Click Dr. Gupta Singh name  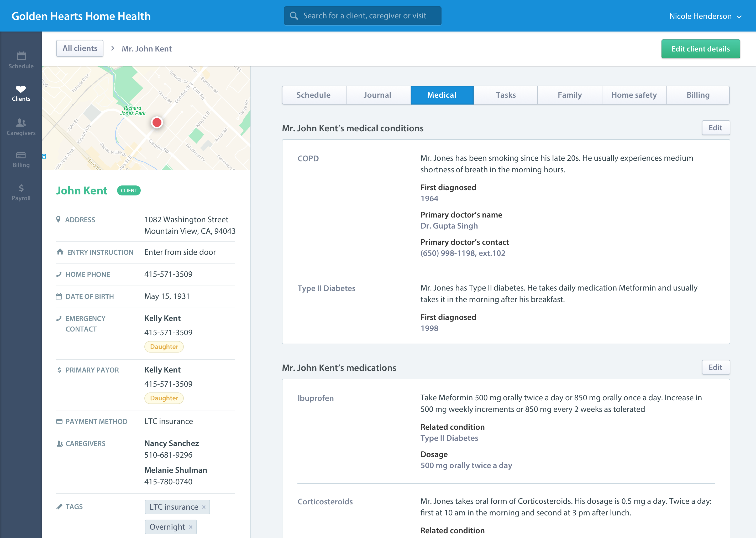(x=449, y=226)
